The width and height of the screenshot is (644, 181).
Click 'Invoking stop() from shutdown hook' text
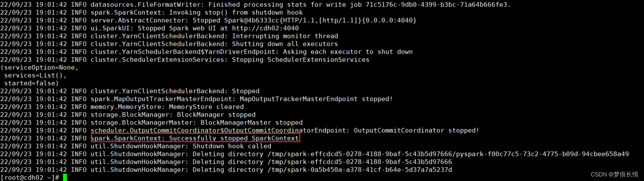236,12
